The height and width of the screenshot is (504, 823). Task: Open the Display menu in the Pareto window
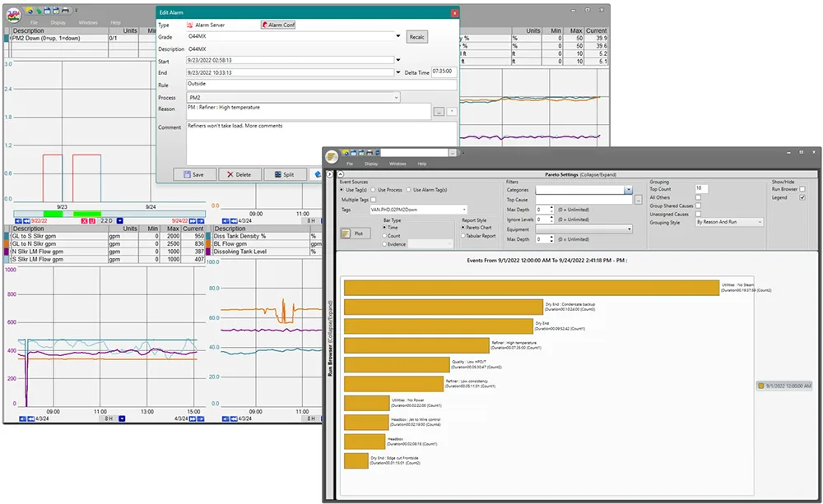click(371, 164)
